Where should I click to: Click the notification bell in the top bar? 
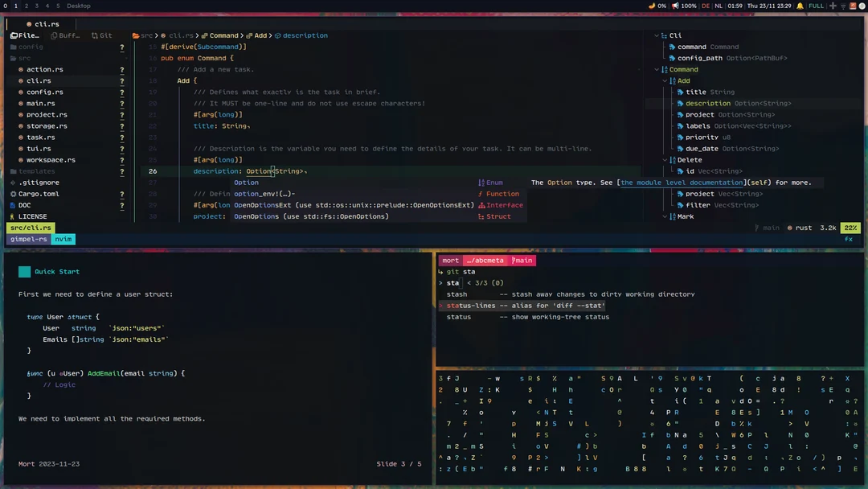pos(800,6)
